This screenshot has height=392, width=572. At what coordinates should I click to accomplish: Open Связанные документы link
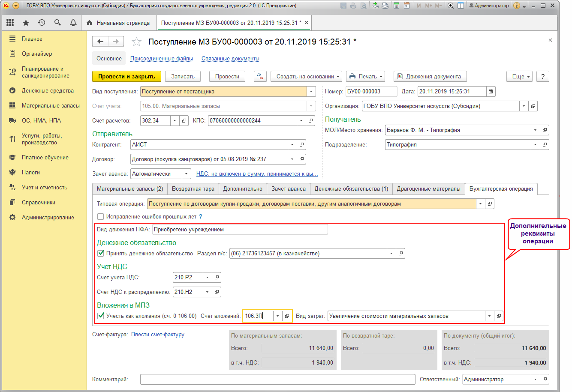click(230, 58)
